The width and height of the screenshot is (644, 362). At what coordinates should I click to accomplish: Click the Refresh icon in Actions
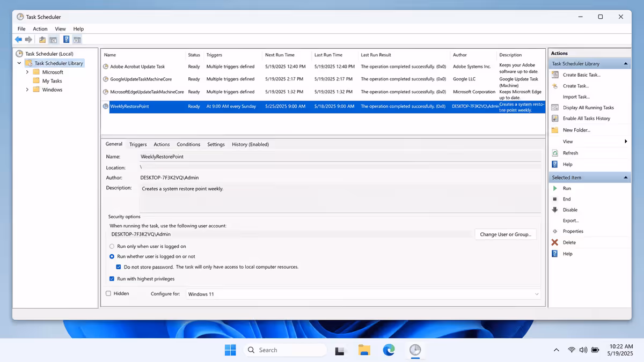click(x=555, y=153)
